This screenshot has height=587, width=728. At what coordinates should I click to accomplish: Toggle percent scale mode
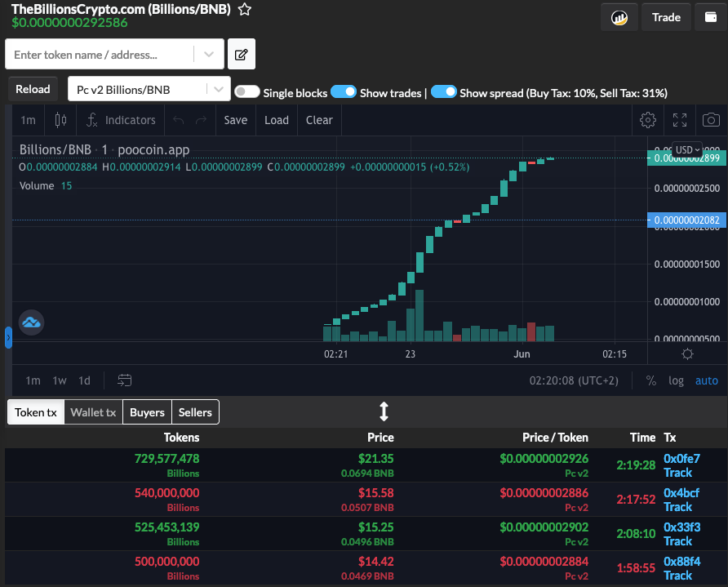[x=651, y=380]
